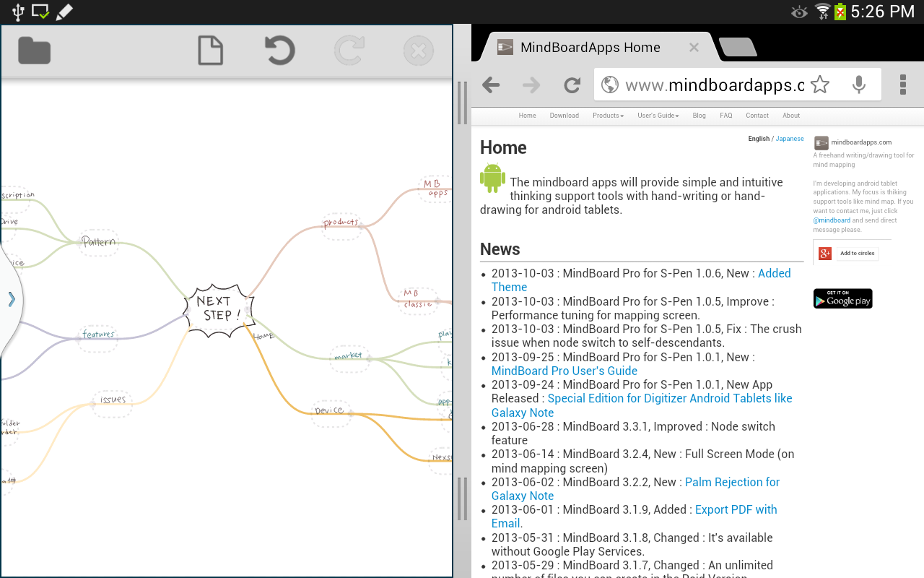The height and width of the screenshot is (578, 924).
Task: Go forward in the browser
Action: (x=531, y=85)
